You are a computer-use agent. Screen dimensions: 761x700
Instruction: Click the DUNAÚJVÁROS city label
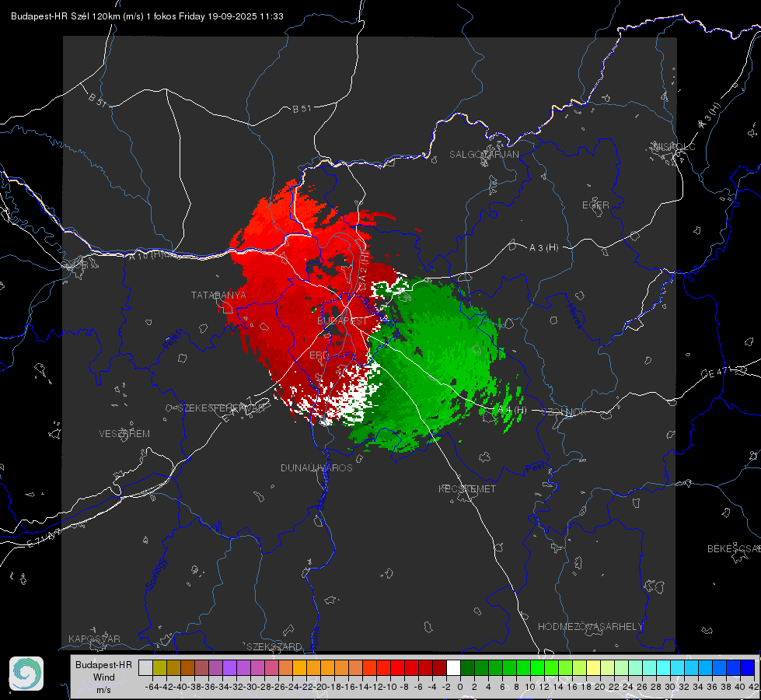click(316, 467)
